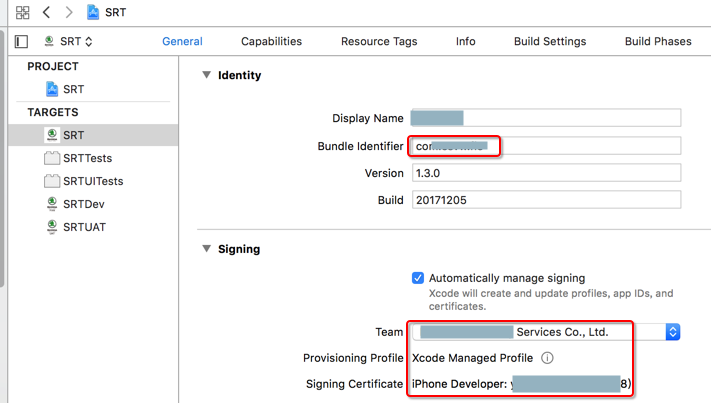The height and width of the screenshot is (403, 711).
Task: Click the Provisioning Profile info icon
Action: 547,358
